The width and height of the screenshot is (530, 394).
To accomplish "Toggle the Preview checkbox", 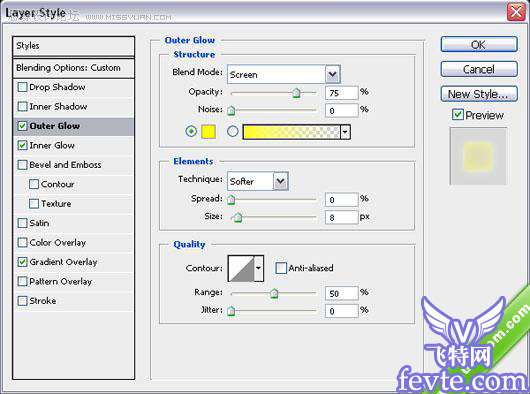I will [x=457, y=115].
